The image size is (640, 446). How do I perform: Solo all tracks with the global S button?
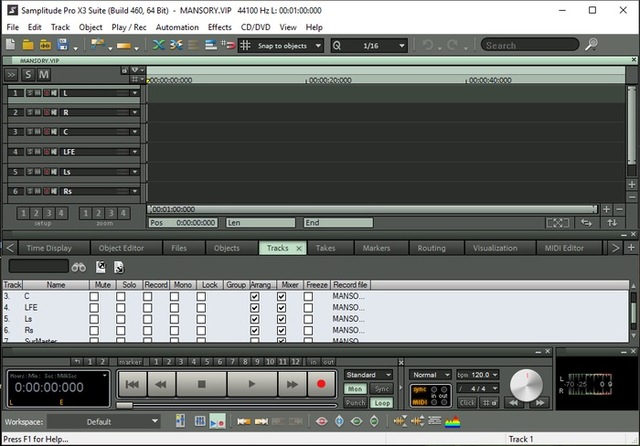28,75
